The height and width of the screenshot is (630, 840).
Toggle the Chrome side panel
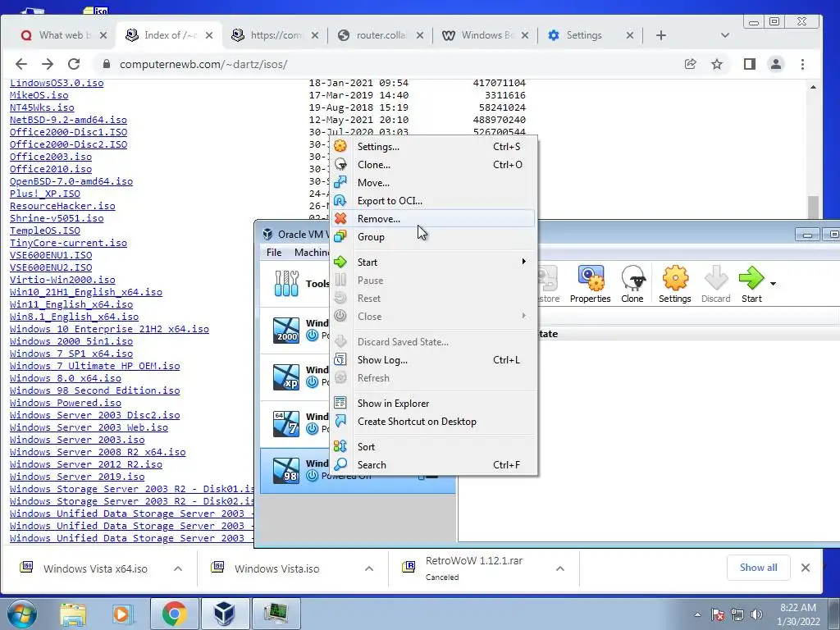pyautogui.click(x=750, y=64)
